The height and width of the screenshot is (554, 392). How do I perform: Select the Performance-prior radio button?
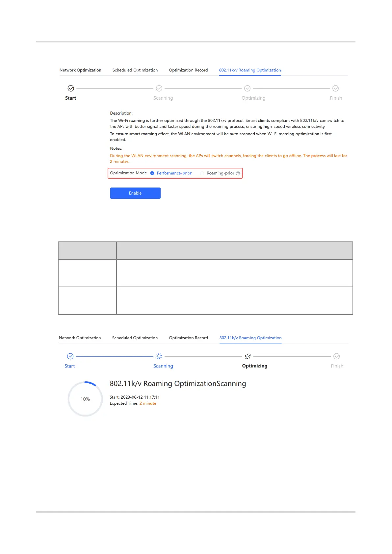(152, 173)
